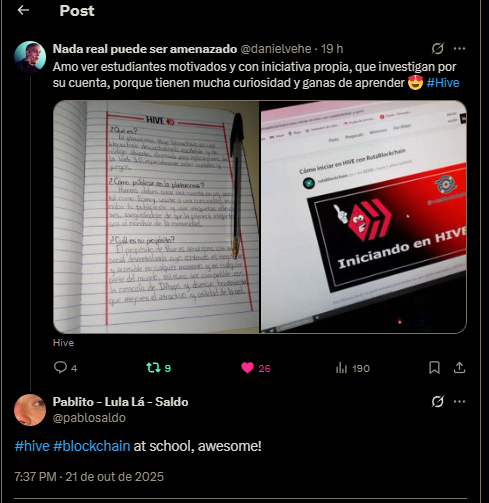Viewport: 489px width, 503px height.
Task: Open the #Hive hashtag in the tweet
Action: tap(443, 83)
